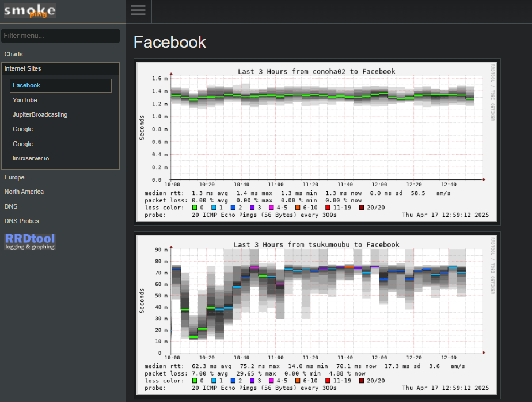
Task: Expand the Europe section
Action: (14, 177)
